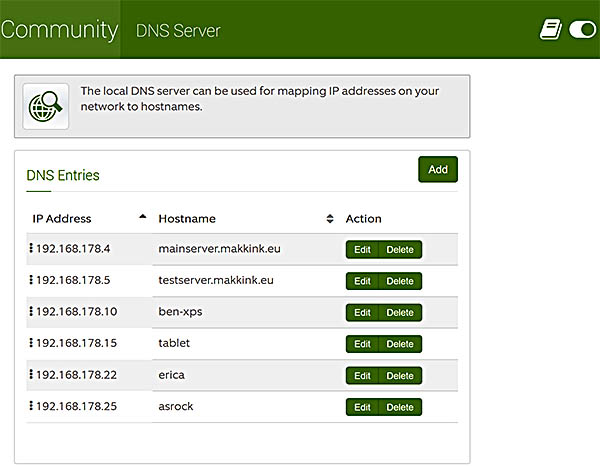Click drag handle for 192.168.178.10
The height and width of the screenshot is (466, 600).
click(31, 311)
